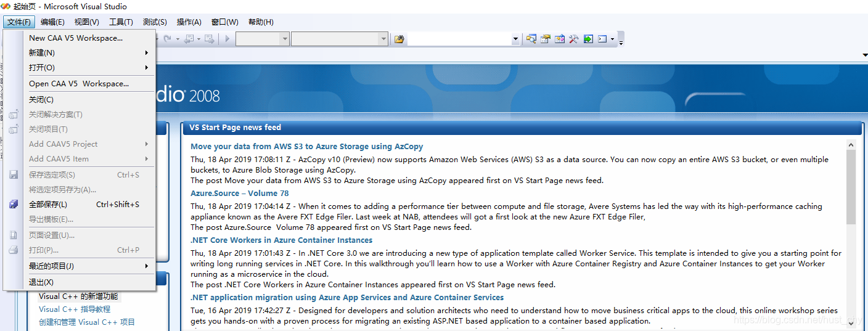Screen dimensions: 868x331
Task: Click the news feed scrollbar up arrow
Action: (x=851, y=145)
